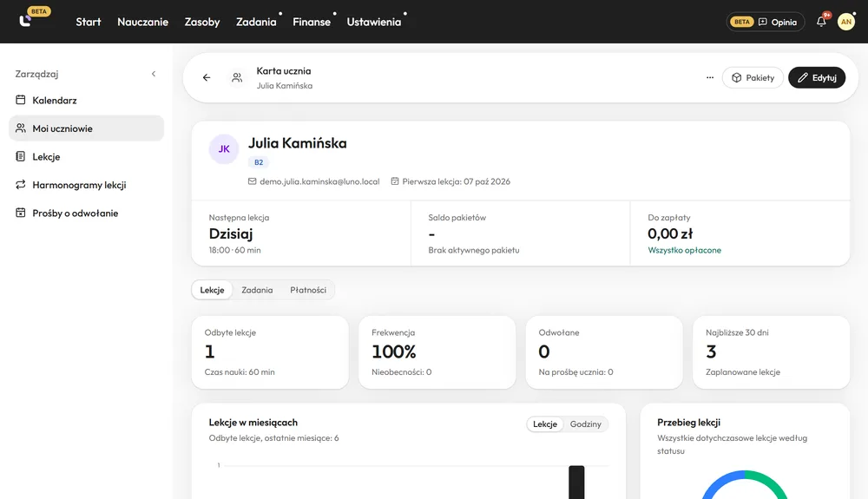Open Harmonogramy lekcji in sidebar
Viewport: 868px width, 499px height.
86,185
